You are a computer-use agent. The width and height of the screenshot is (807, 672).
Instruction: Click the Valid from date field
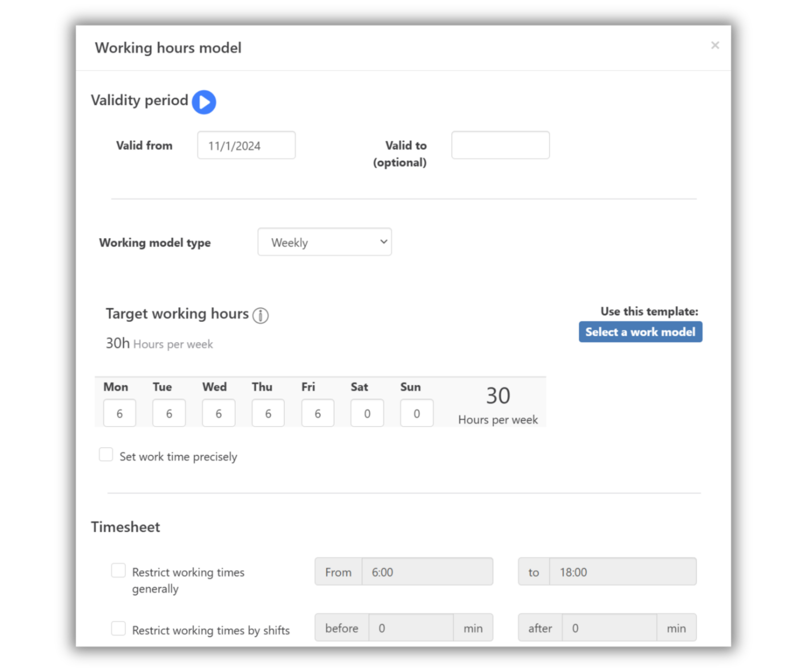(246, 145)
